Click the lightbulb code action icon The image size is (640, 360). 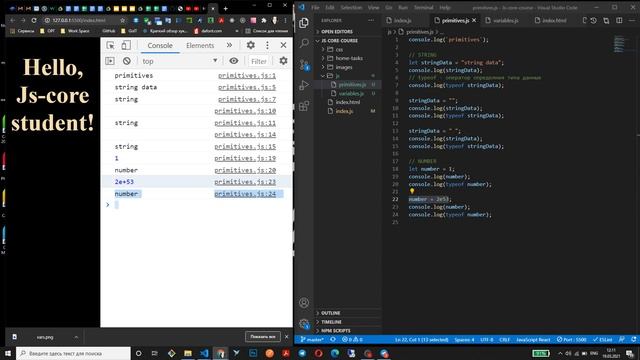pyautogui.click(x=412, y=191)
